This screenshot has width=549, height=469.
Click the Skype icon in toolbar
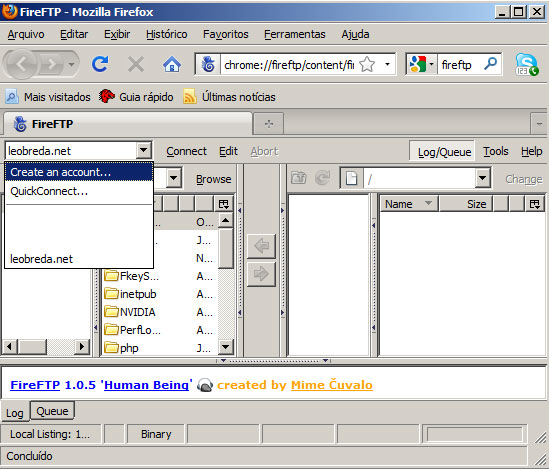(527, 64)
